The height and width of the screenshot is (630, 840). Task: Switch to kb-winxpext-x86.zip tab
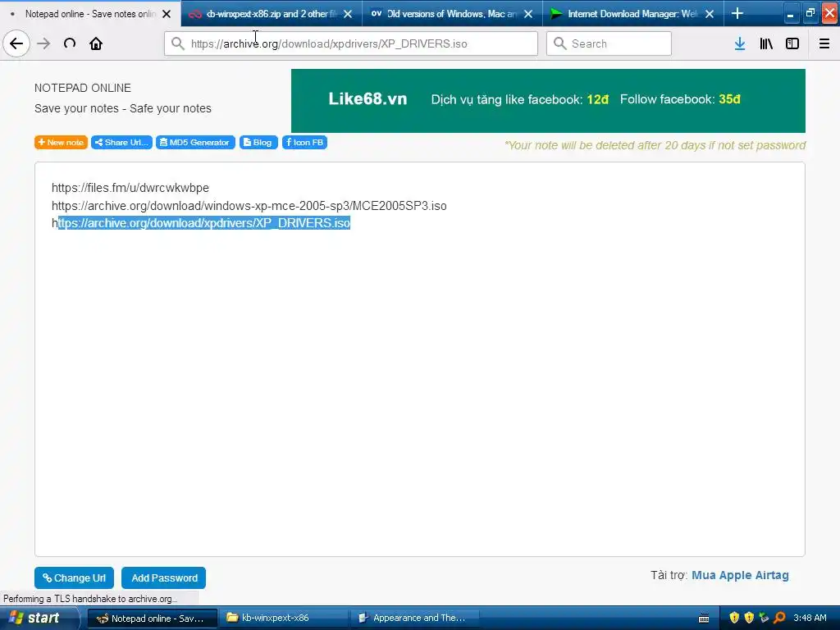[x=272, y=13]
